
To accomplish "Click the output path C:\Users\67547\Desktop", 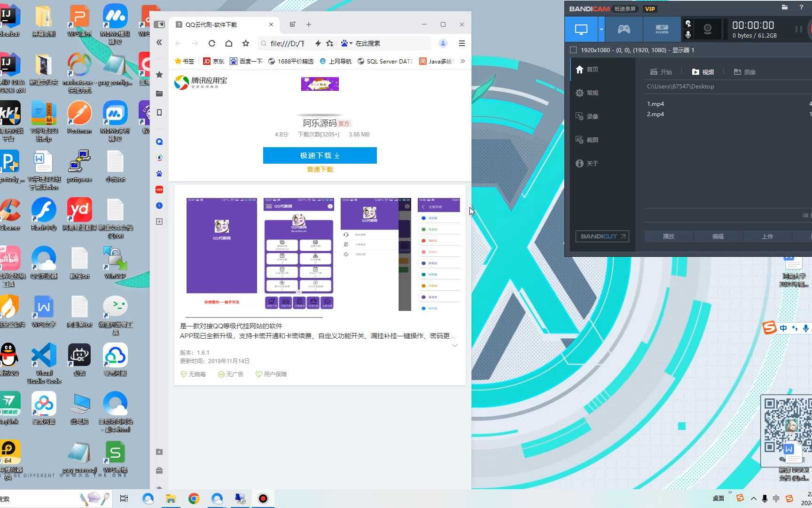I will tap(680, 87).
